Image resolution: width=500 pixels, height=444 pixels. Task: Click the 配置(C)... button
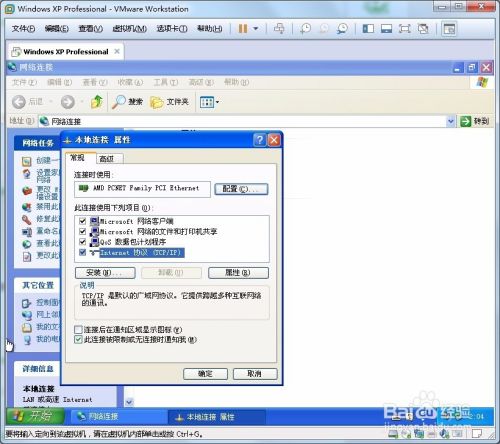click(x=241, y=189)
